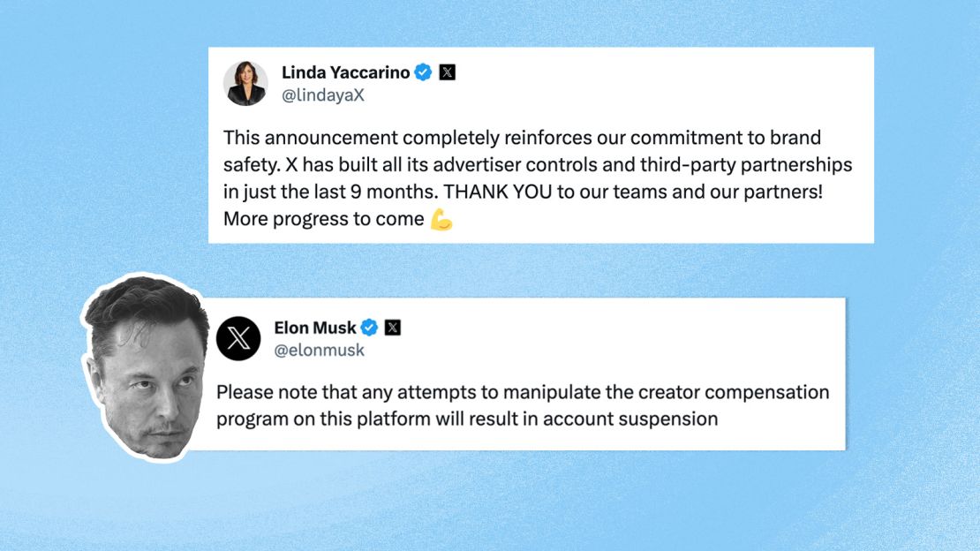Open Linda Yaccarino's profile via her name
The height and width of the screenshot is (551, 980).
345,72
